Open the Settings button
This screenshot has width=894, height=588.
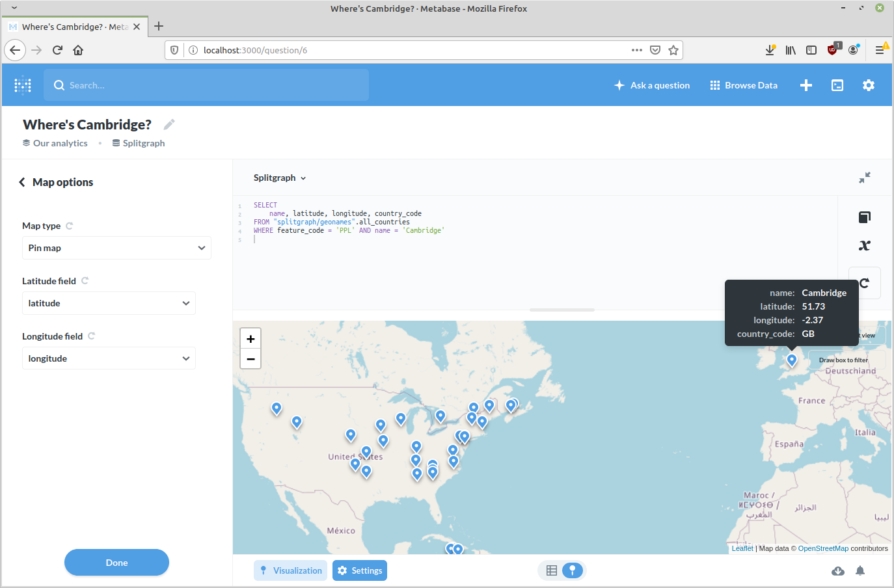point(360,570)
